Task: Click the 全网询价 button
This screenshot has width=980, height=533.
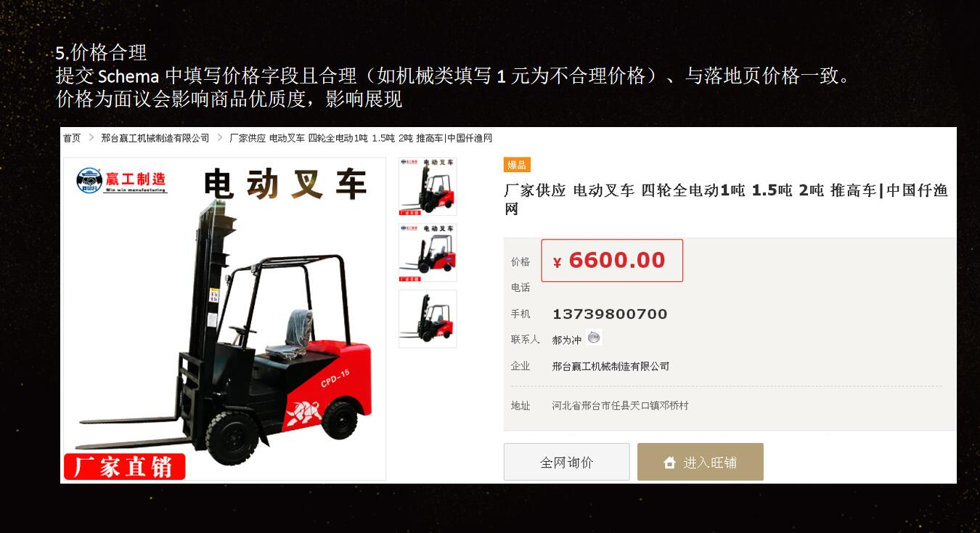Action: click(x=567, y=462)
